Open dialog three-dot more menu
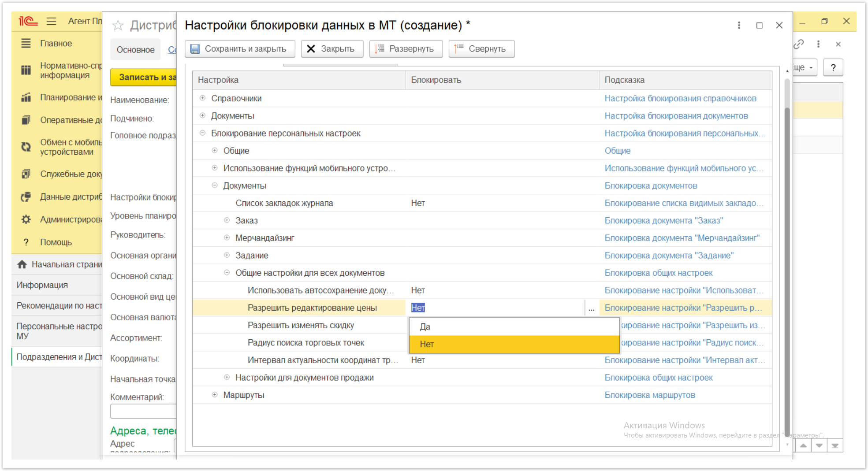The image size is (868, 471). (x=739, y=26)
